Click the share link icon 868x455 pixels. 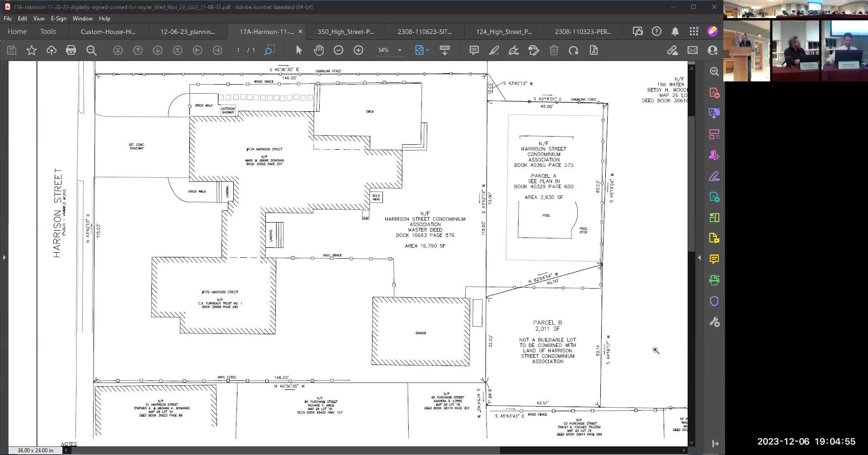(x=672, y=50)
